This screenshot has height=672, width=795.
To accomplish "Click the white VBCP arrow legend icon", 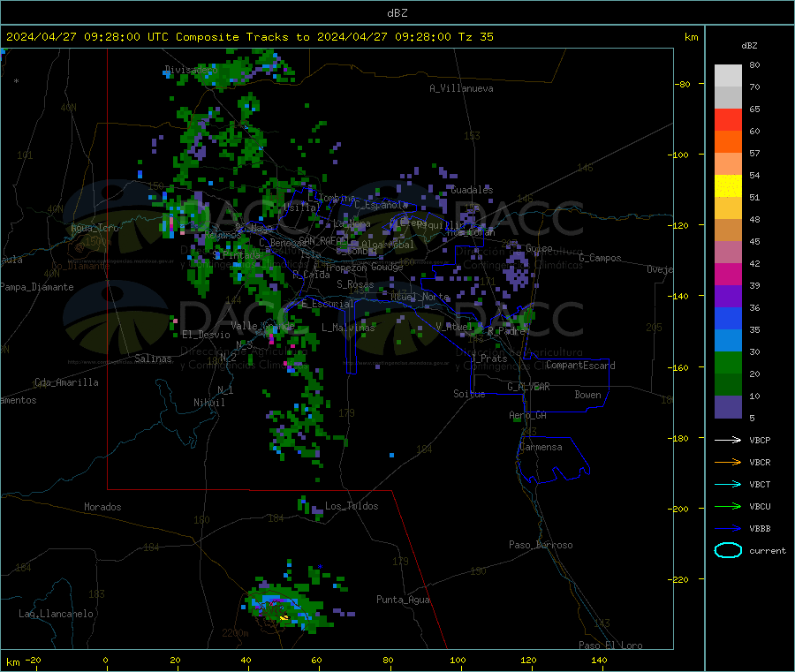I will coord(728,440).
